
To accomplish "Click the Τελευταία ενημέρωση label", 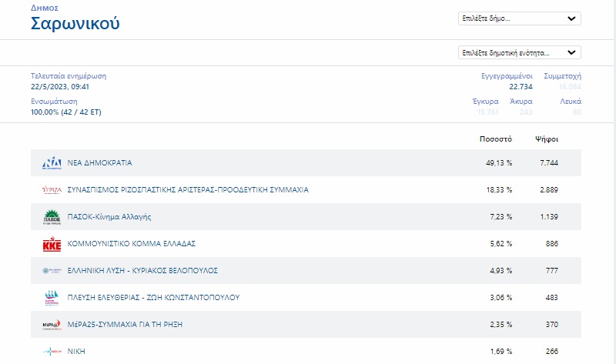I will coord(69,76).
